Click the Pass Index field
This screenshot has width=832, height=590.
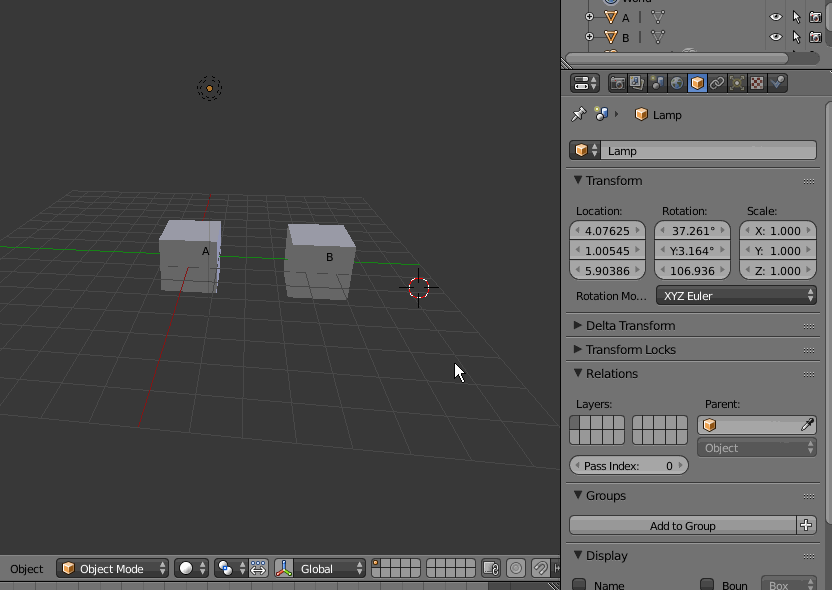(629, 465)
